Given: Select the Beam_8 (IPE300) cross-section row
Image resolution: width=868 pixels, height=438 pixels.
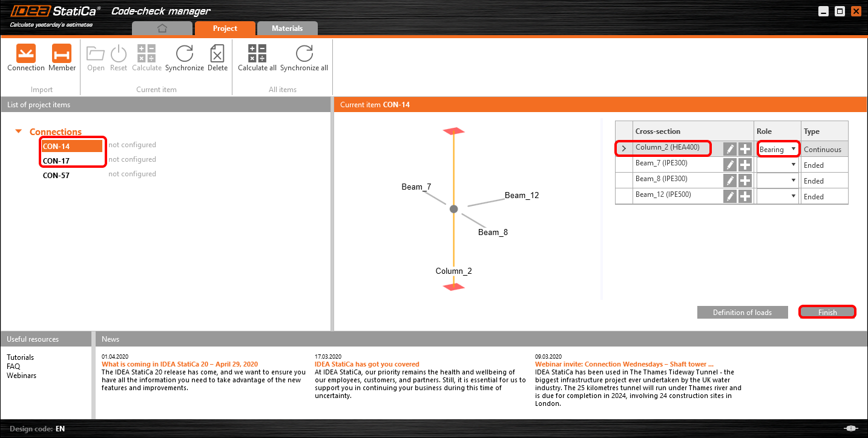Looking at the screenshot, I should (662, 179).
